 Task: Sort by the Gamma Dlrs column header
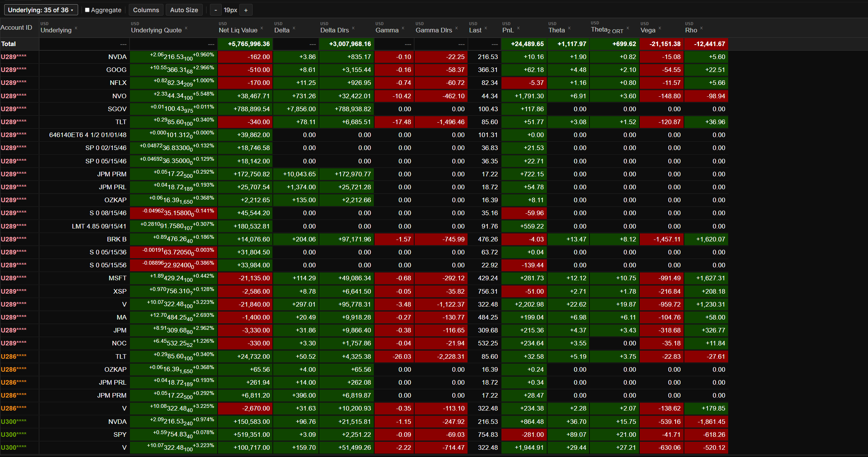point(434,30)
